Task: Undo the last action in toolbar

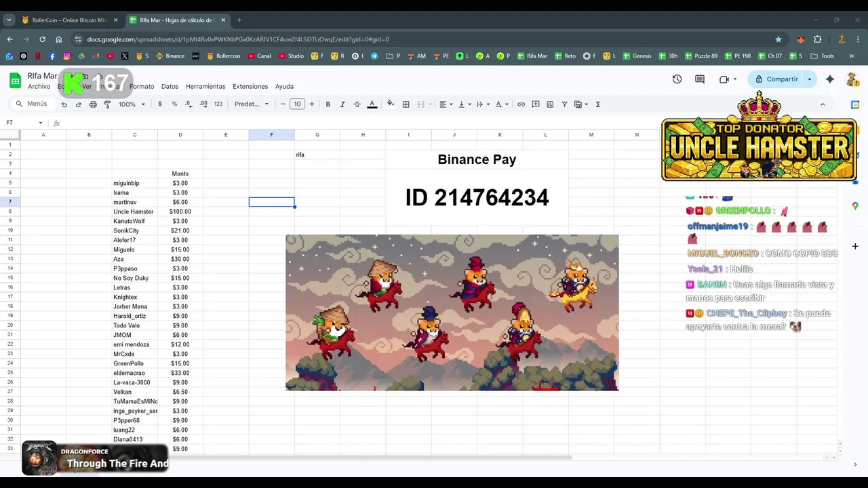Action: coord(64,104)
